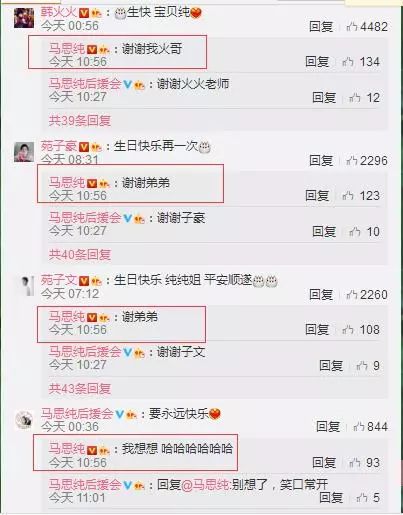
Task: Like 韩火火's comment with 4482 likes
Action: pos(367,27)
